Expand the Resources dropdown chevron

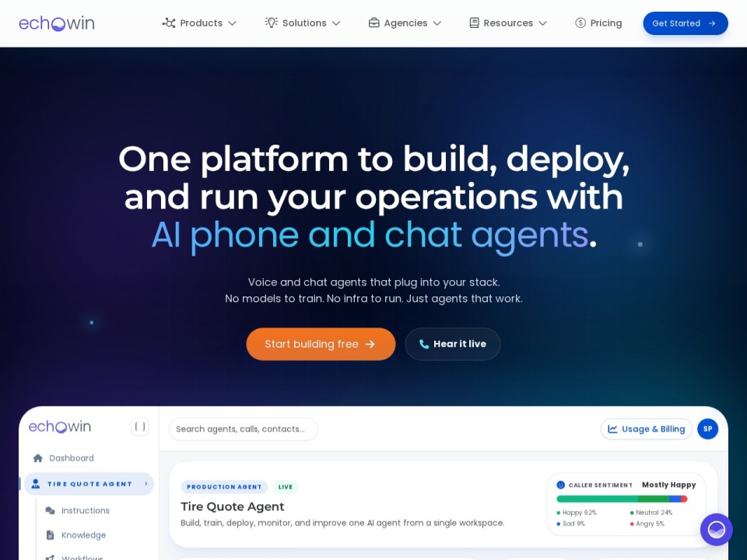(x=542, y=23)
